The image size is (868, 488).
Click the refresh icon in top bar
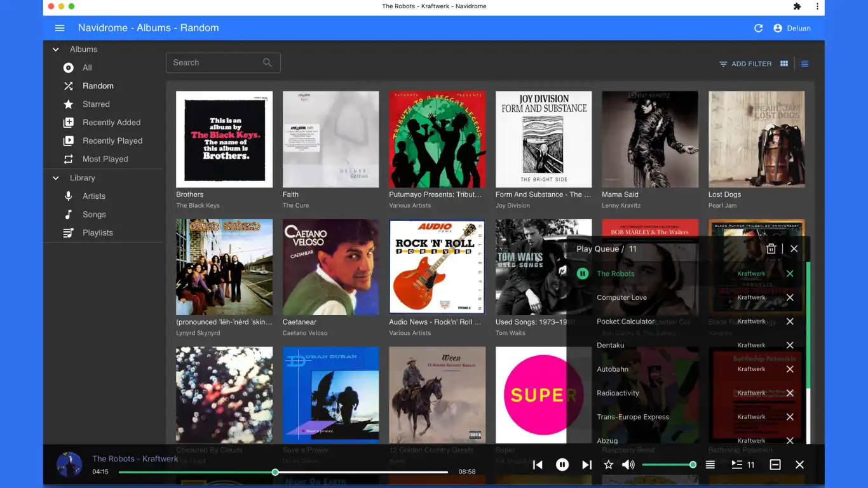point(758,28)
